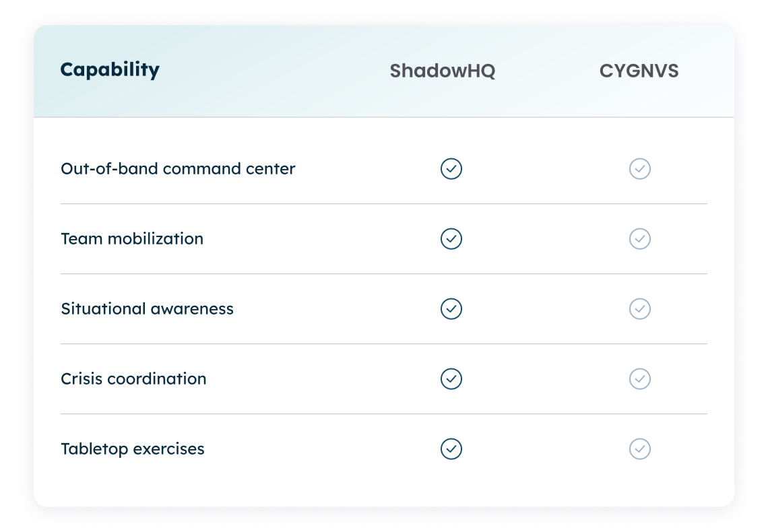Click the Tabletop exercises row label
Image resolution: width=768 pixels, height=532 pixels.
pyautogui.click(x=133, y=449)
